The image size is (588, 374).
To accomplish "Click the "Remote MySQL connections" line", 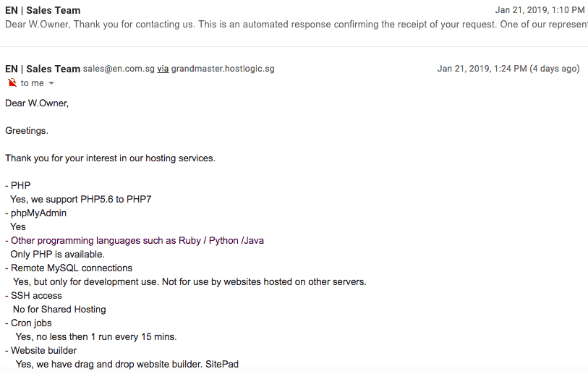I will coord(69,268).
